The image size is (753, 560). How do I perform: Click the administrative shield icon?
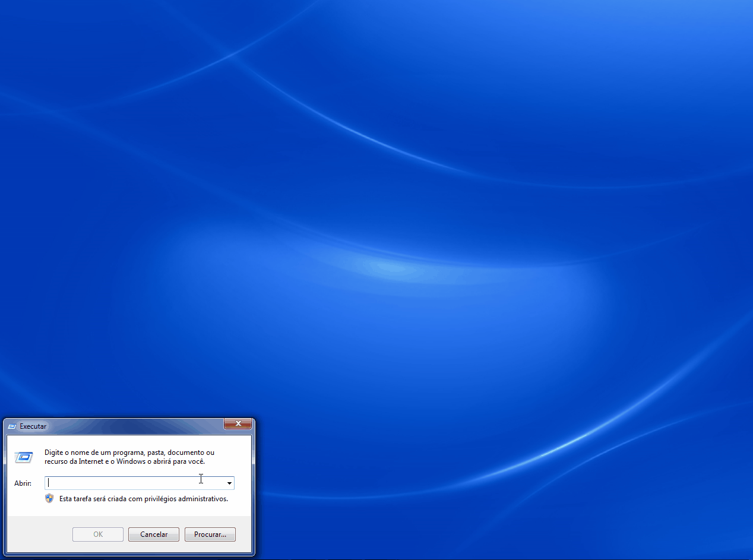[x=49, y=498]
